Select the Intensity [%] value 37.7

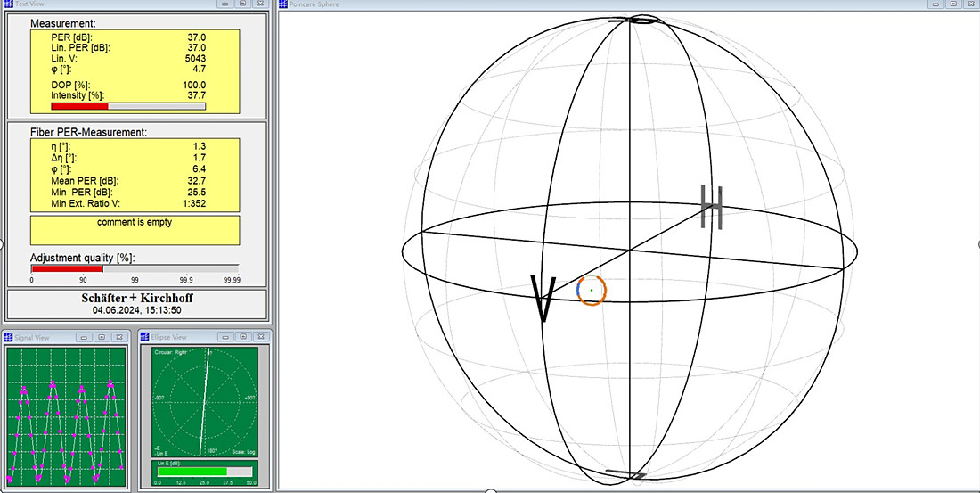pyautogui.click(x=197, y=95)
